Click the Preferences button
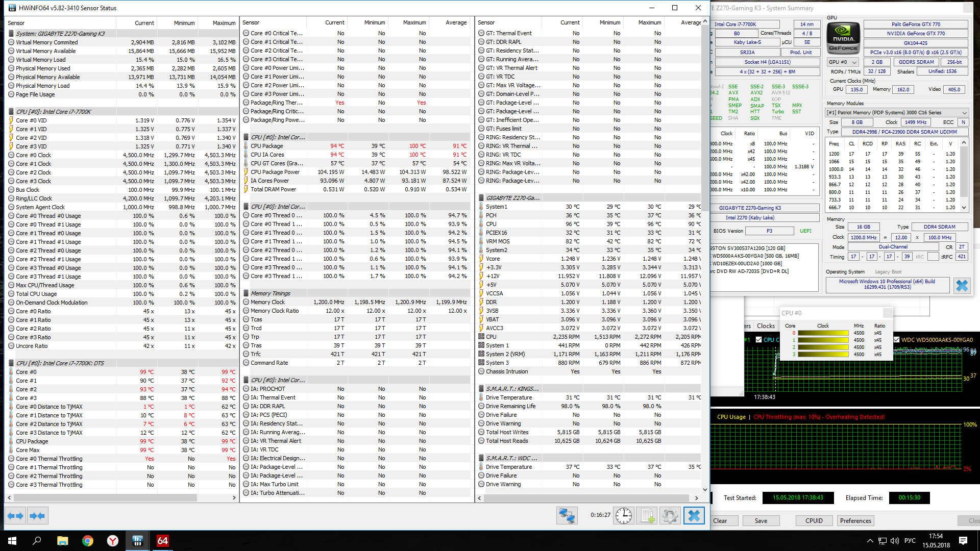This screenshot has height=551, width=980. click(855, 521)
